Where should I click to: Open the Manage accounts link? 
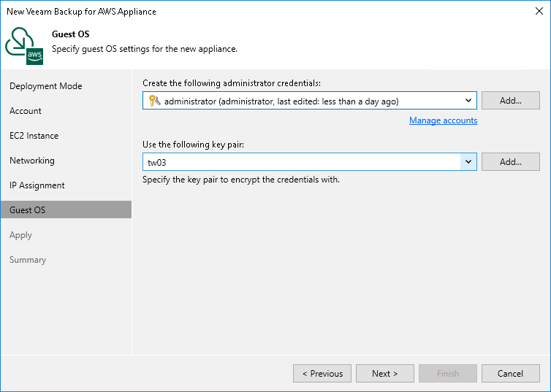(443, 120)
